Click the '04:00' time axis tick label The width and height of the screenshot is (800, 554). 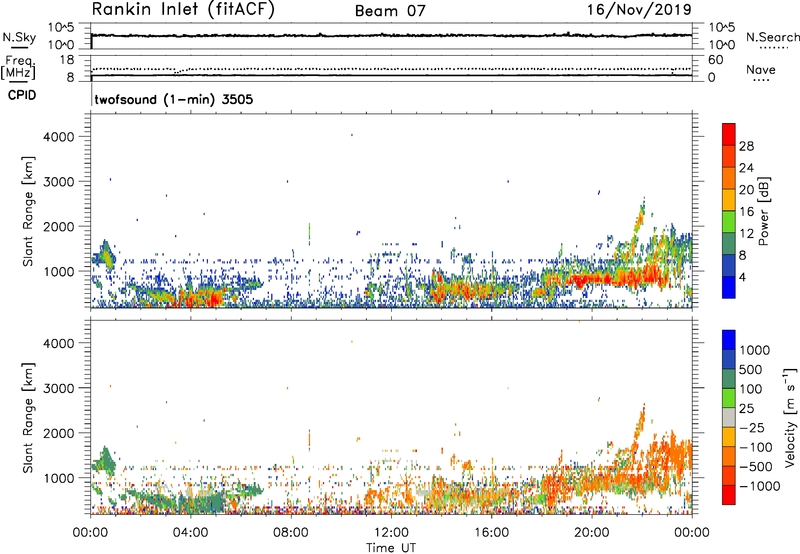click(x=191, y=533)
